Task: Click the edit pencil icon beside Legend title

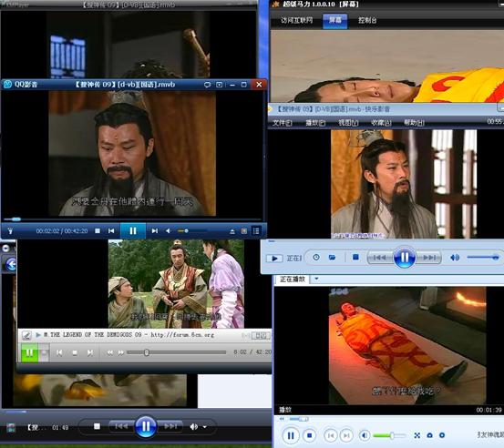Action: coord(26,335)
